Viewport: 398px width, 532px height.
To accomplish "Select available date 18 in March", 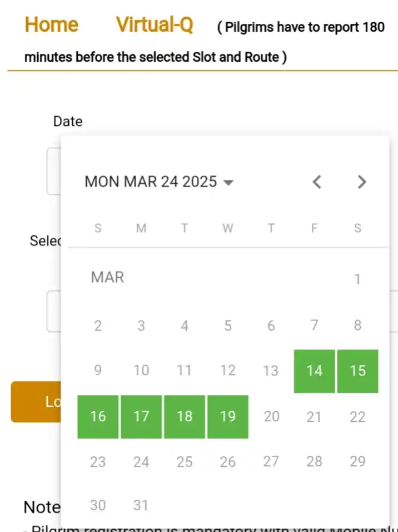I will pyautogui.click(x=185, y=417).
